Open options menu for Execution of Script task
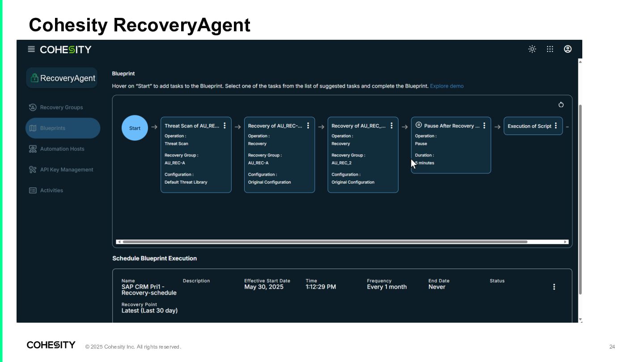Screen dimensions: 644x362 [556, 126]
